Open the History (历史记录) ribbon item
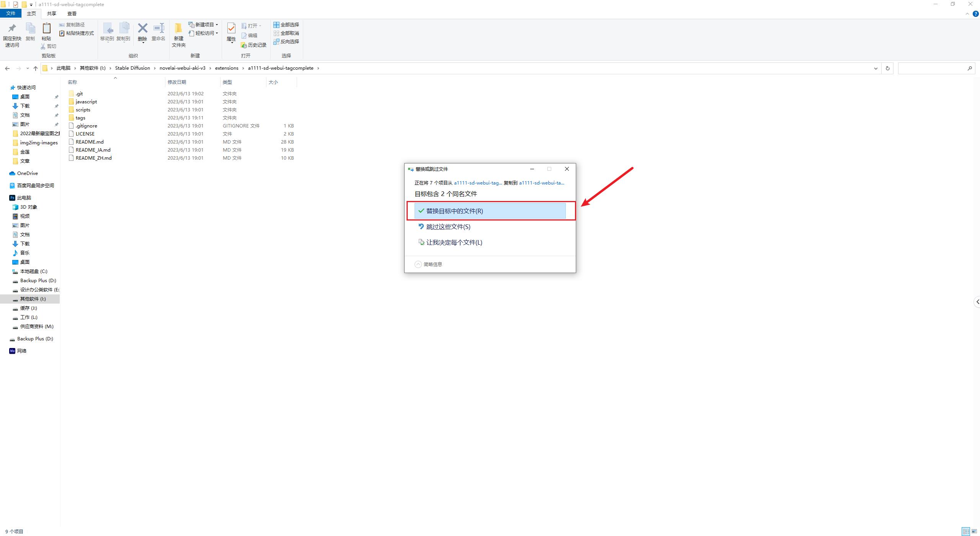 pyautogui.click(x=253, y=45)
